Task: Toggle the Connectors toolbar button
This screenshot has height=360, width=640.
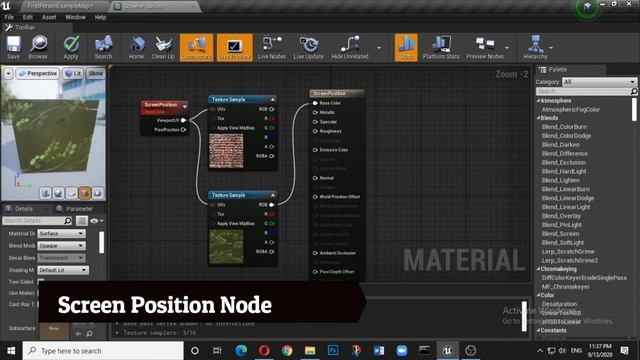Action: [196, 47]
